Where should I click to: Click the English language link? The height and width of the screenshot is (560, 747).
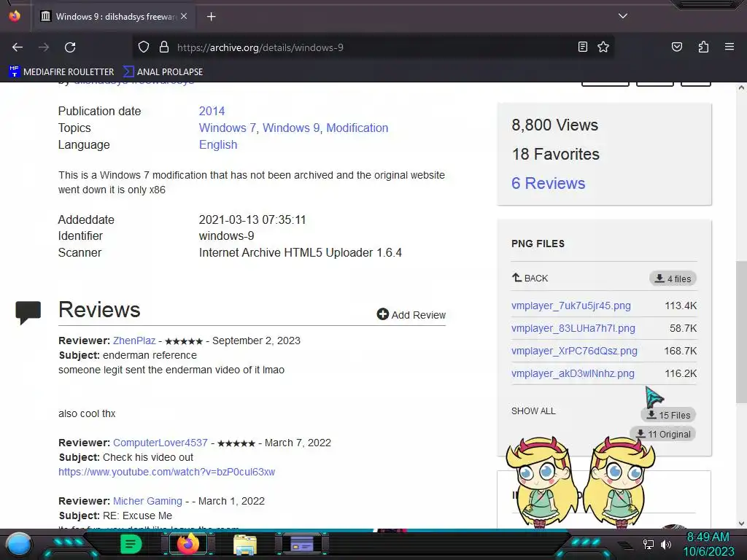click(x=217, y=145)
